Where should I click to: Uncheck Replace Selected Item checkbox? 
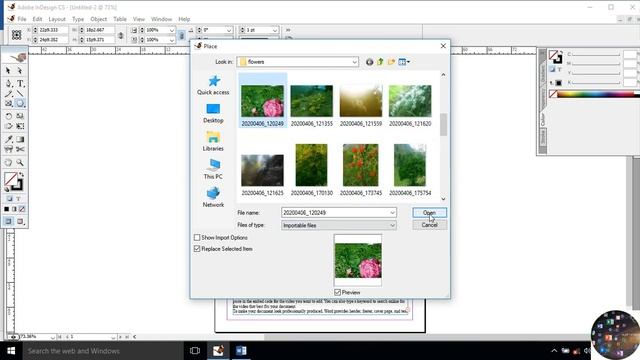(x=197, y=249)
